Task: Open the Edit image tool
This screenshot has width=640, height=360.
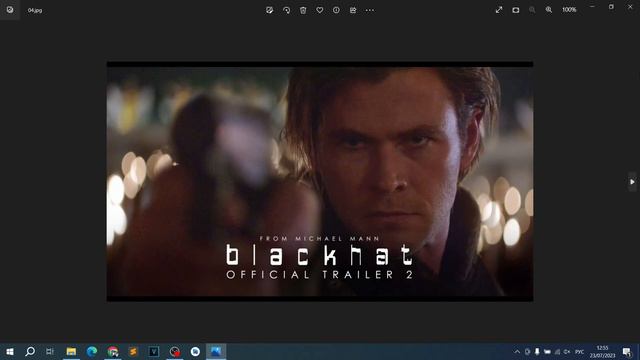Action: point(269,10)
